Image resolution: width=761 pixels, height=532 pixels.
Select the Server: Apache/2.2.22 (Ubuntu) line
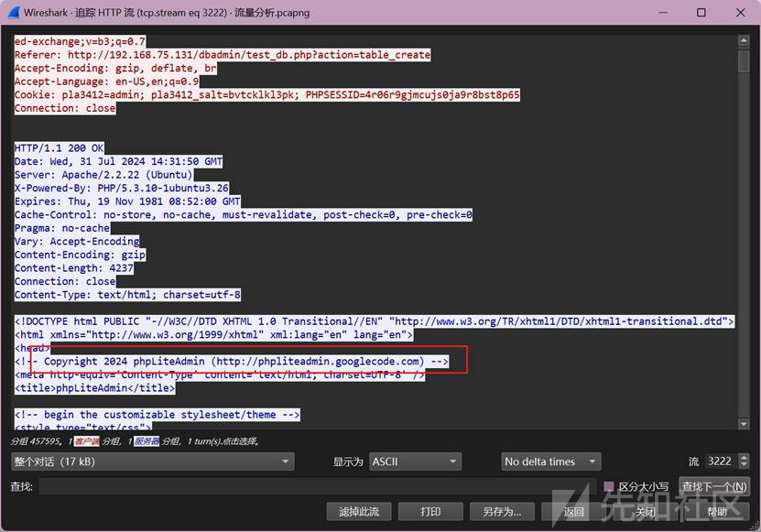point(103,175)
